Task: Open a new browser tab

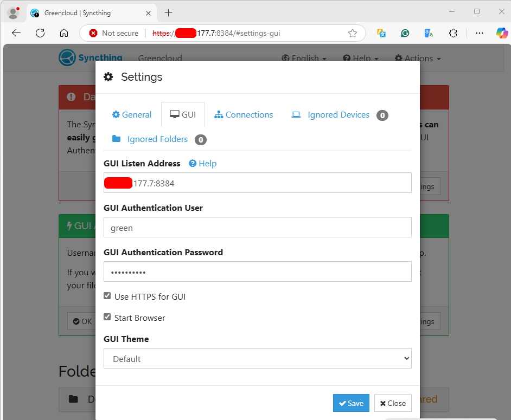Action: pyautogui.click(x=168, y=13)
